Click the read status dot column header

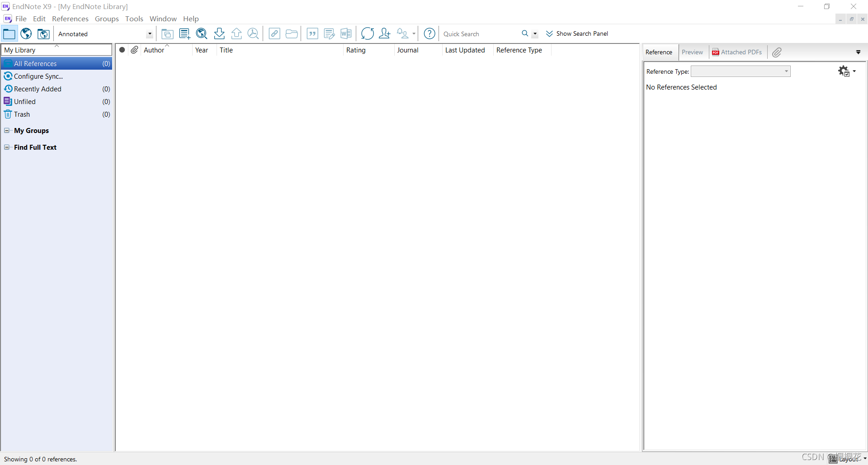(x=122, y=50)
